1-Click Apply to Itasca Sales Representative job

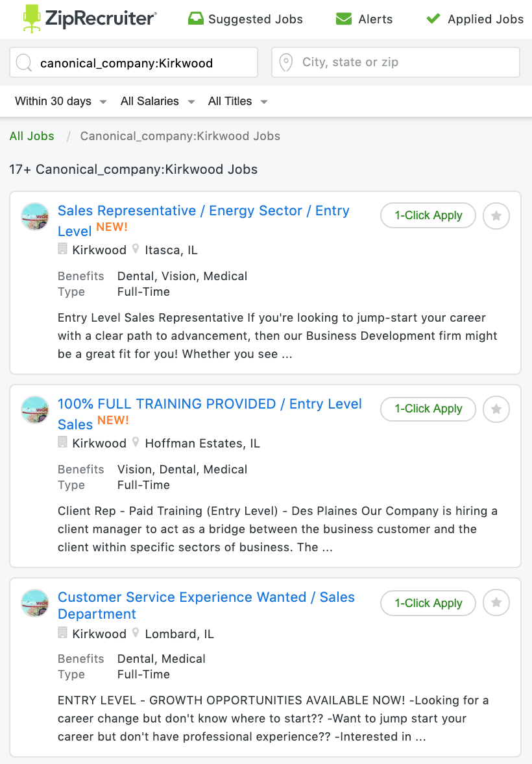tap(428, 215)
